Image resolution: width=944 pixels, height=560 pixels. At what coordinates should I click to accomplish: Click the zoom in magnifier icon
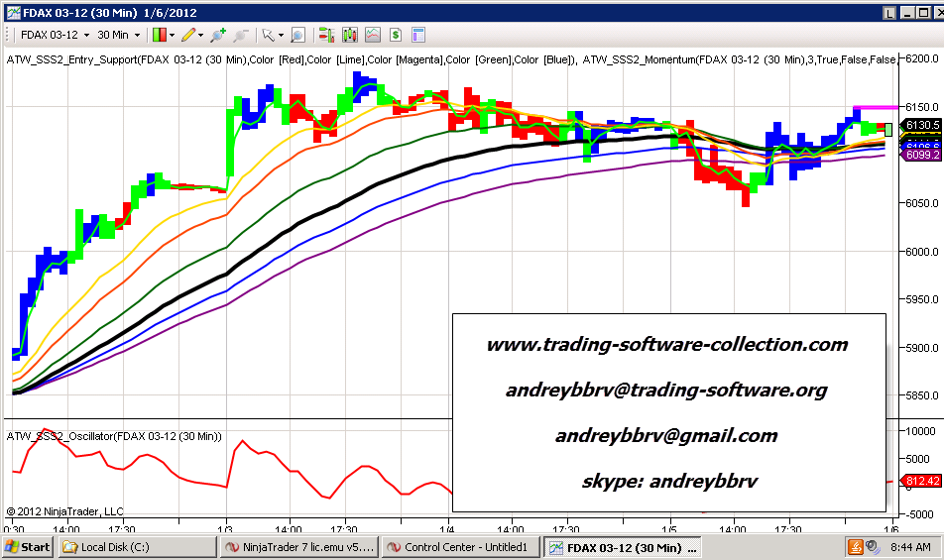[x=218, y=35]
